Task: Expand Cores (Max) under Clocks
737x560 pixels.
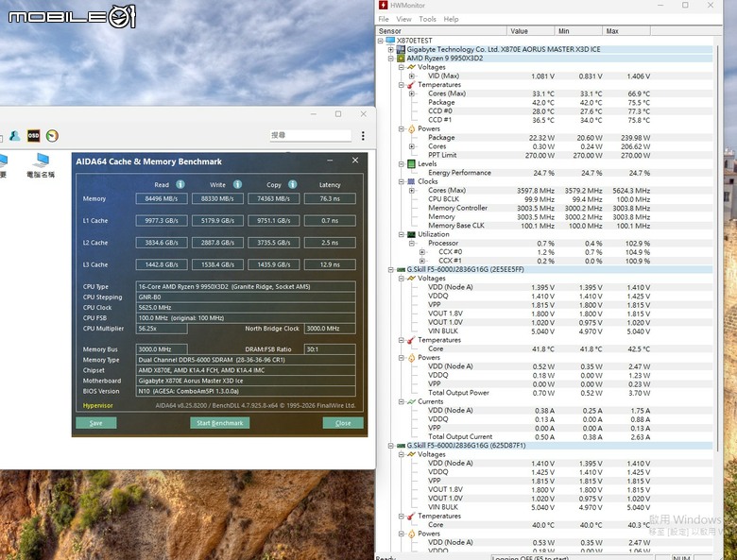Action: [411, 190]
